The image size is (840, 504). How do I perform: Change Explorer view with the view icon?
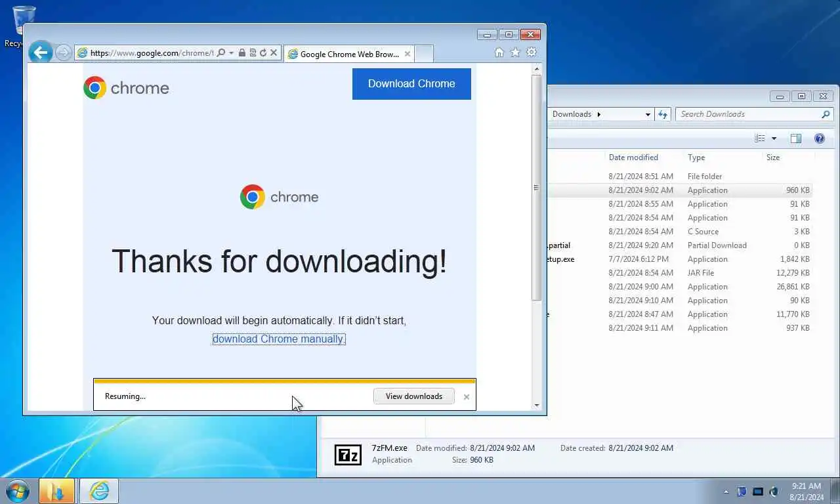[760, 138]
